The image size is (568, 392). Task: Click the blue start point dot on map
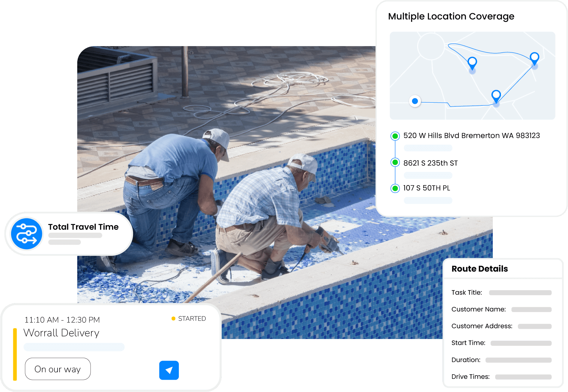(x=415, y=101)
